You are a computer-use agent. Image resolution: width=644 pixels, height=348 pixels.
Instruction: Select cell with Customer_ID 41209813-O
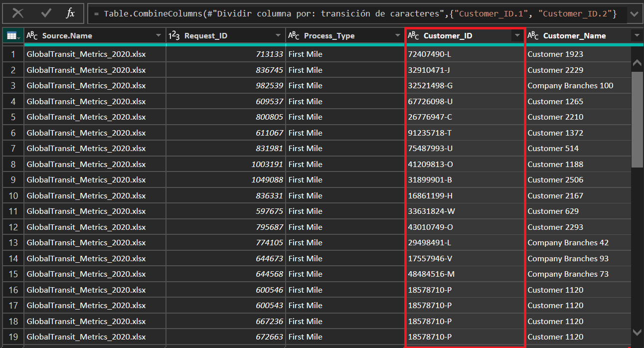(x=465, y=164)
